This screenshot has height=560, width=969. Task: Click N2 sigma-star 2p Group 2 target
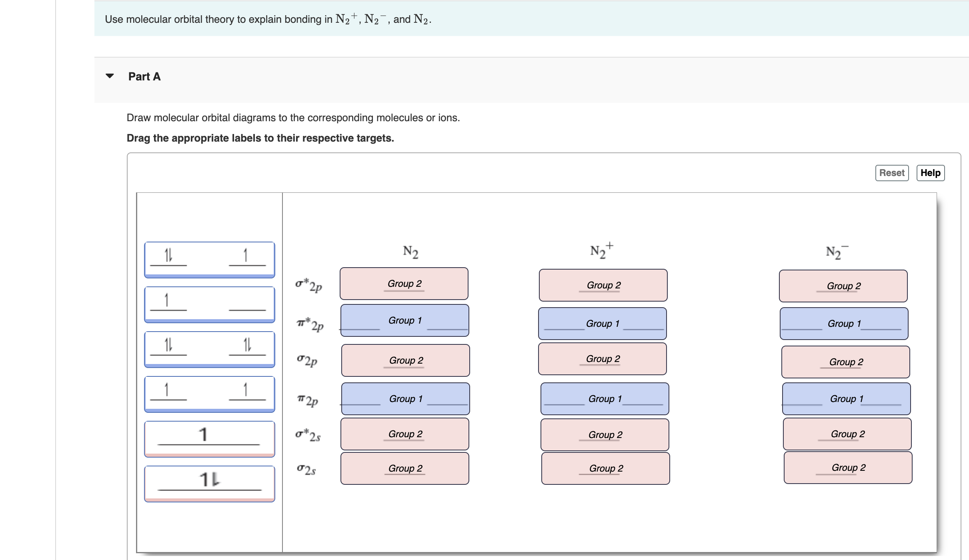coord(404,284)
